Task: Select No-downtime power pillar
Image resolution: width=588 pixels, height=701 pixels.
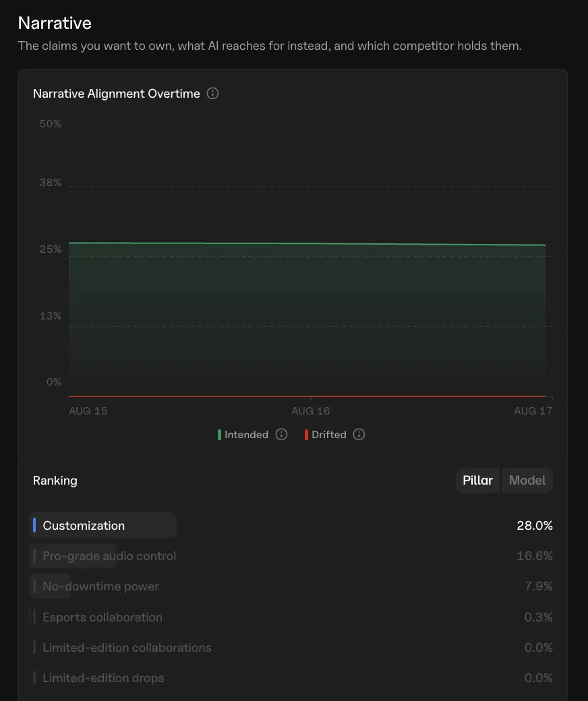Action: coord(293,586)
